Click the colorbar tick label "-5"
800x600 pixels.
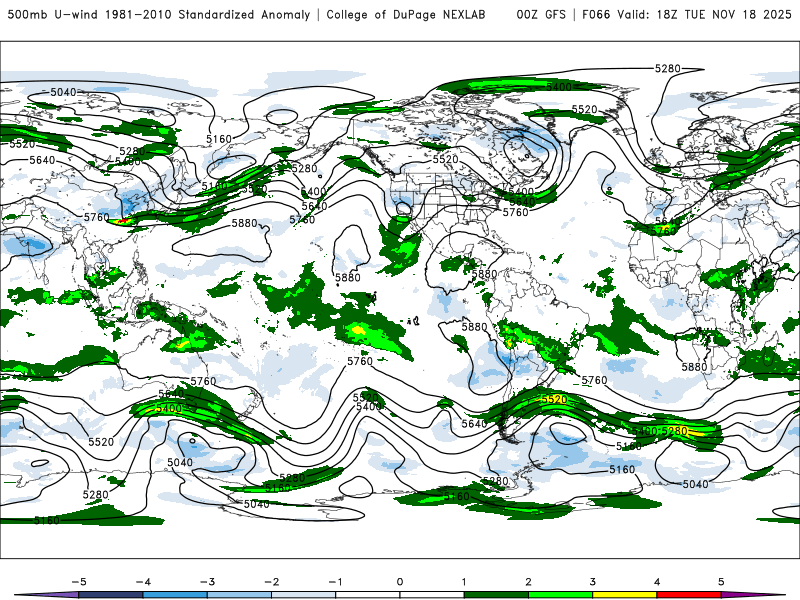pyautogui.click(x=79, y=582)
